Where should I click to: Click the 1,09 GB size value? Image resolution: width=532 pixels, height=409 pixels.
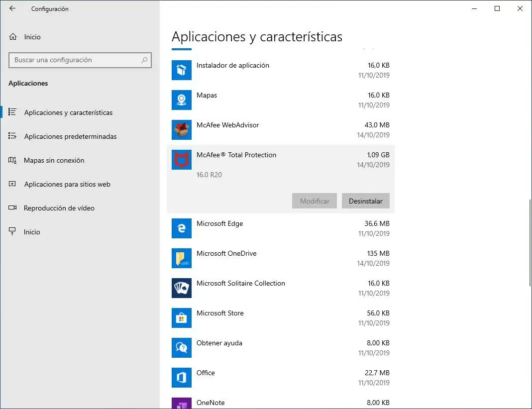click(x=378, y=155)
